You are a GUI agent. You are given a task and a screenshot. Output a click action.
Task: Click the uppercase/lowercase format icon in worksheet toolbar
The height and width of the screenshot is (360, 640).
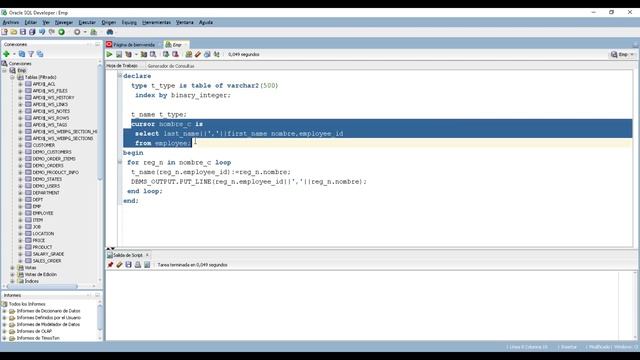click(217, 54)
